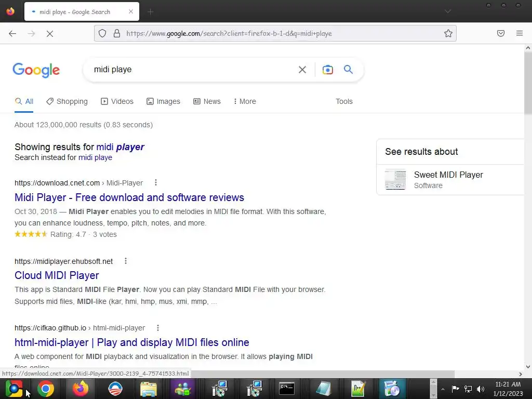Stop the page loading with the X button

point(50,33)
